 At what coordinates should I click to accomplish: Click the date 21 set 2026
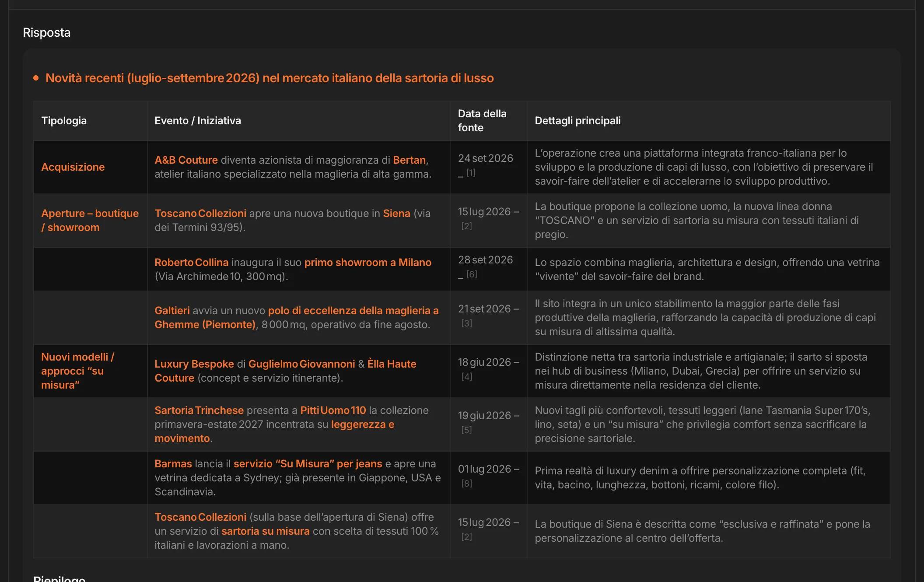[484, 309]
